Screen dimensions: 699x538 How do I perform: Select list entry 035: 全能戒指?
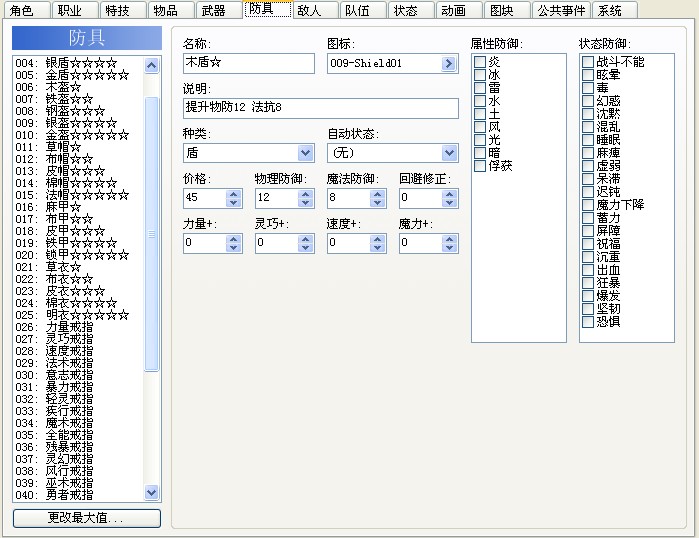[x=78, y=435]
